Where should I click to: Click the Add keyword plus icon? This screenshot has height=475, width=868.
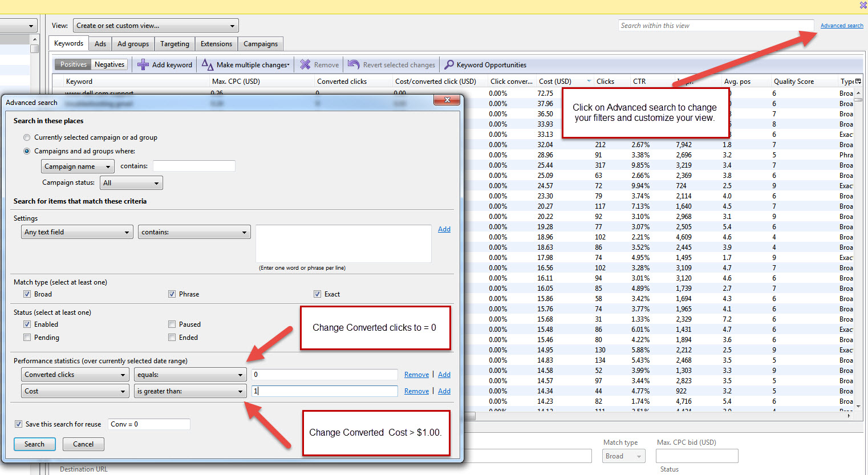click(143, 64)
